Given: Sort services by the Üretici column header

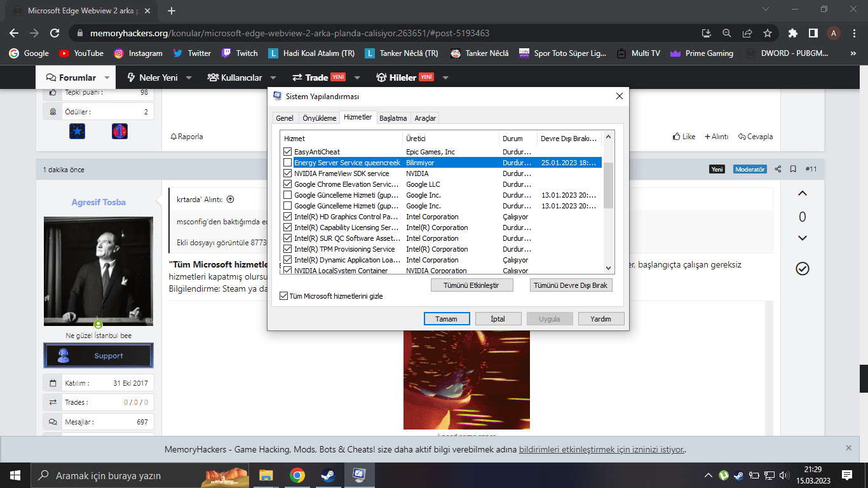Looking at the screenshot, I should coord(451,139).
